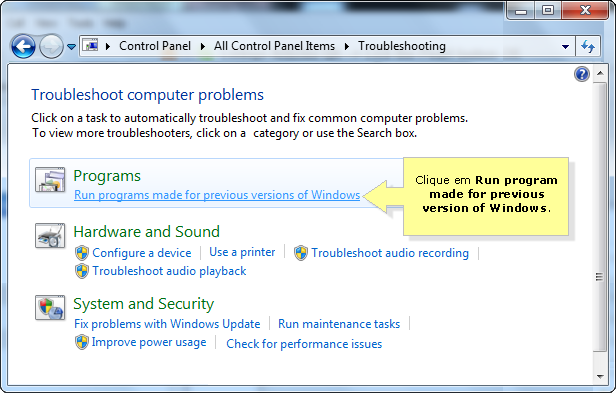The width and height of the screenshot is (616, 393).
Task: Open the blue Help question mark
Action: coord(582,74)
